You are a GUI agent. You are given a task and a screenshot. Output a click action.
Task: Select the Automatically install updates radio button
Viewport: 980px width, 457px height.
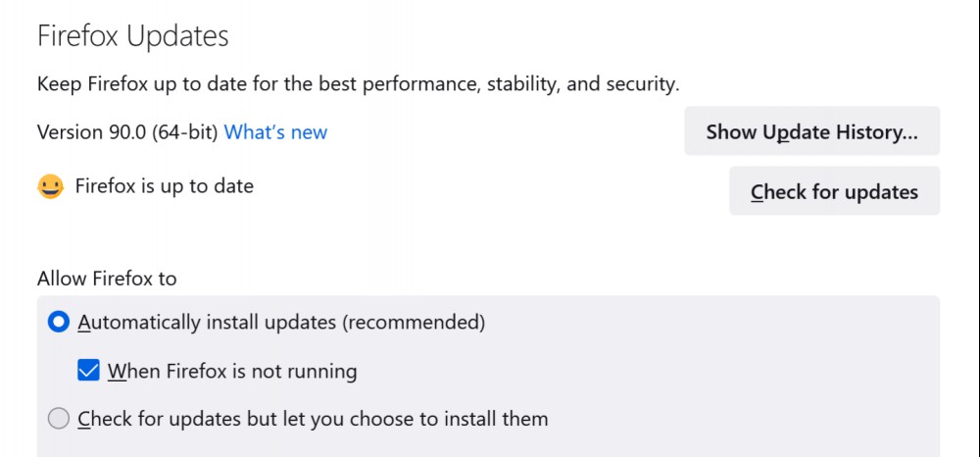59,323
